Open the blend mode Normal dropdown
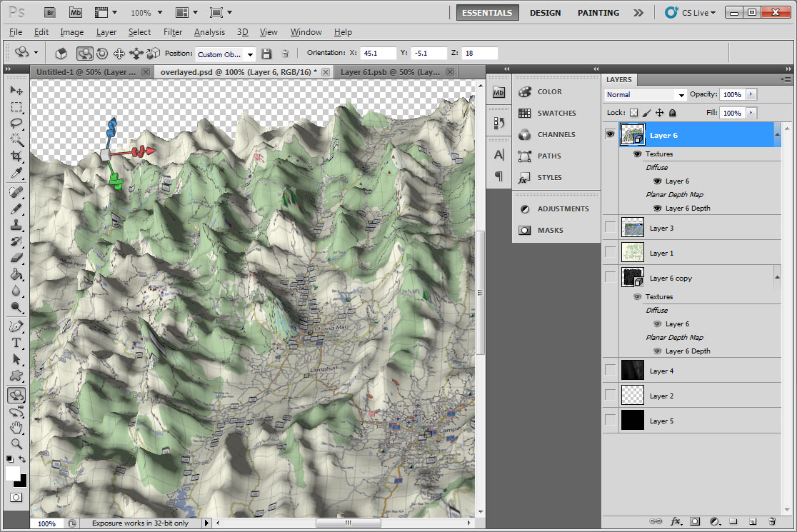 [645, 94]
